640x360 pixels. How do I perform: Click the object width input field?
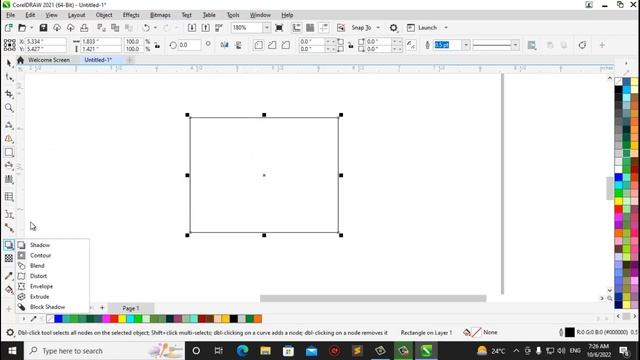pyautogui.click(x=101, y=41)
